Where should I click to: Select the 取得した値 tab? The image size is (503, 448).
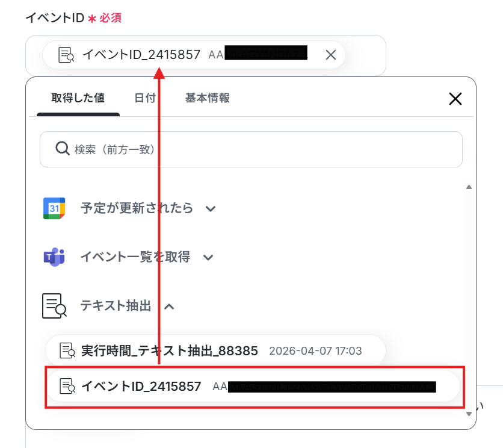(x=78, y=98)
